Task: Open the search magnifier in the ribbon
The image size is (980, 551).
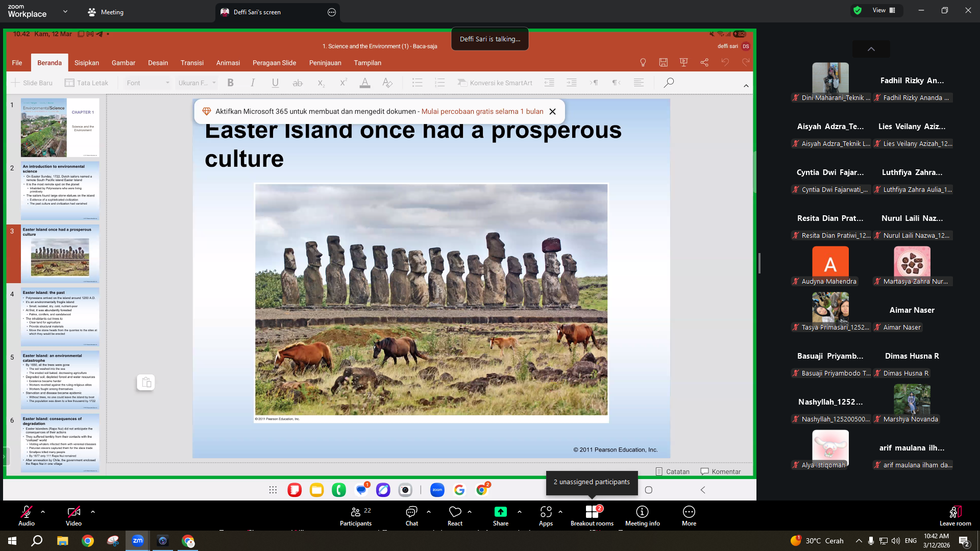Action: 669,83
